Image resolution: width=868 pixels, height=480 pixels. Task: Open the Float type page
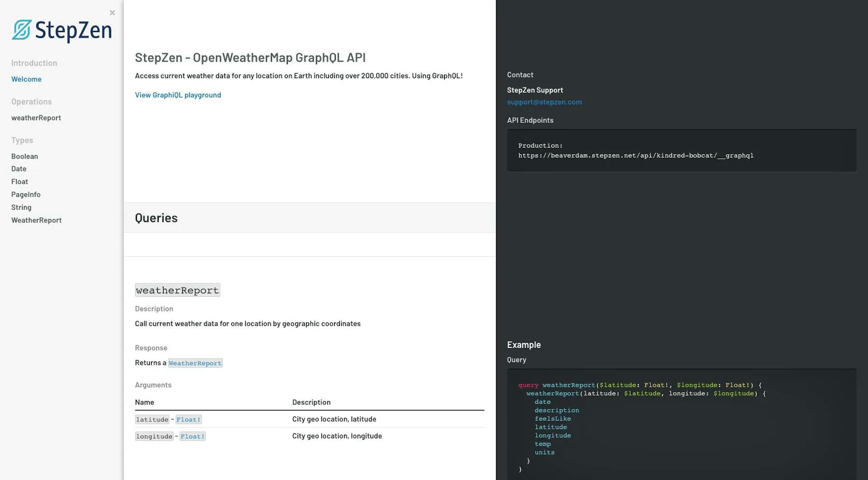(x=19, y=181)
